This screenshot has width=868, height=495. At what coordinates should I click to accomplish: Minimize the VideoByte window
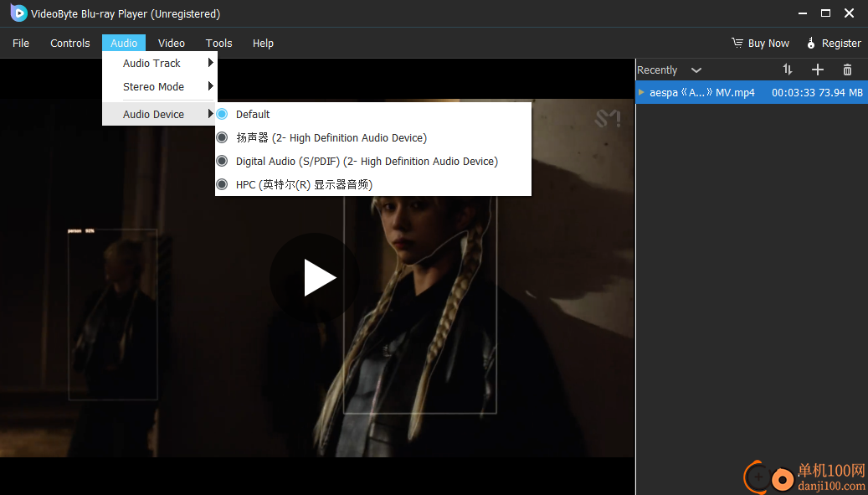coord(803,13)
